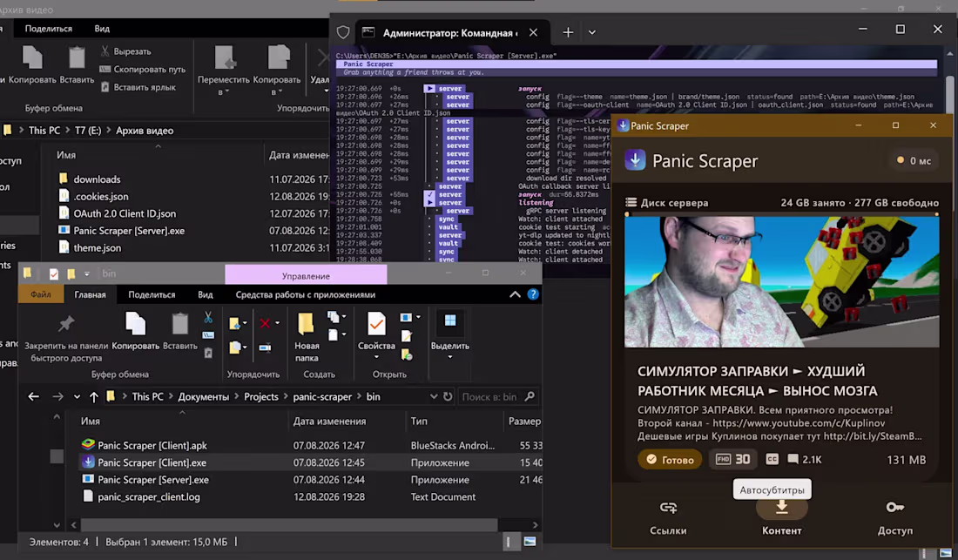Click the scissors Cut icon in bin window
958x560 pixels.
[208, 318]
